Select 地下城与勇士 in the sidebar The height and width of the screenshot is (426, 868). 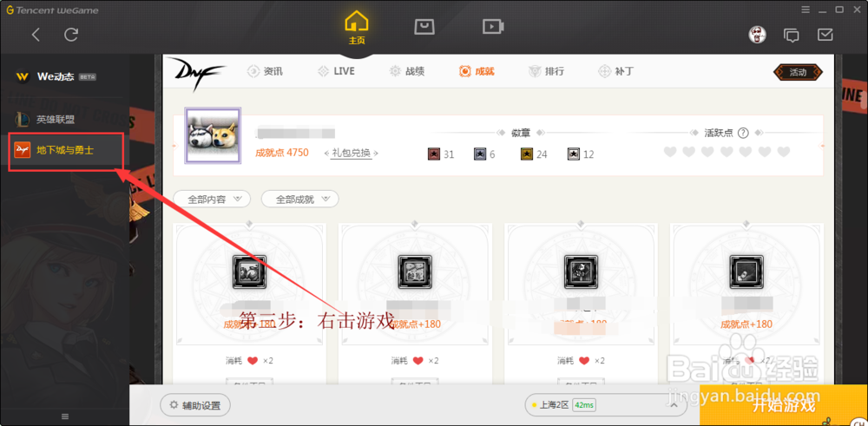pyautogui.click(x=65, y=149)
